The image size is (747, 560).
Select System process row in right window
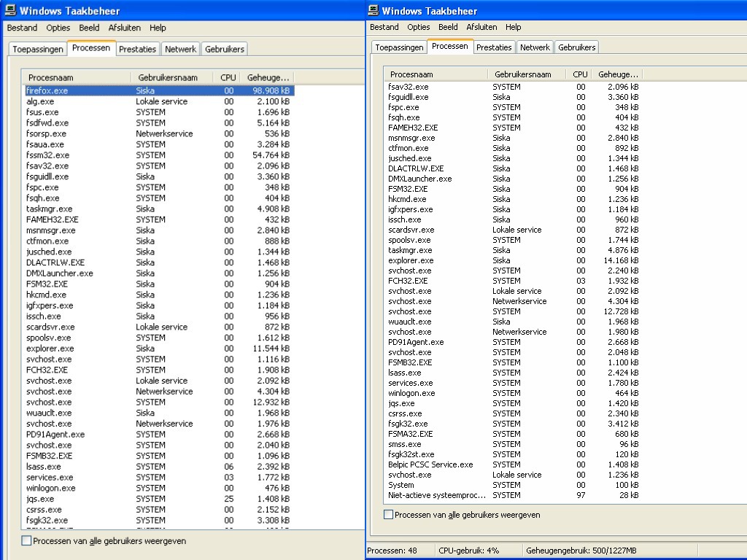(x=513, y=485)
